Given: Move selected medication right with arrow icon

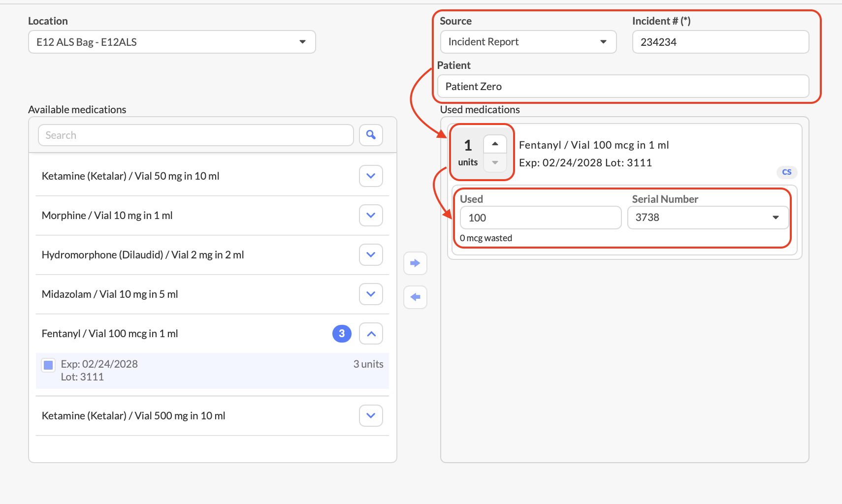Looking at the screenshot, I should (x=415, y=263).
